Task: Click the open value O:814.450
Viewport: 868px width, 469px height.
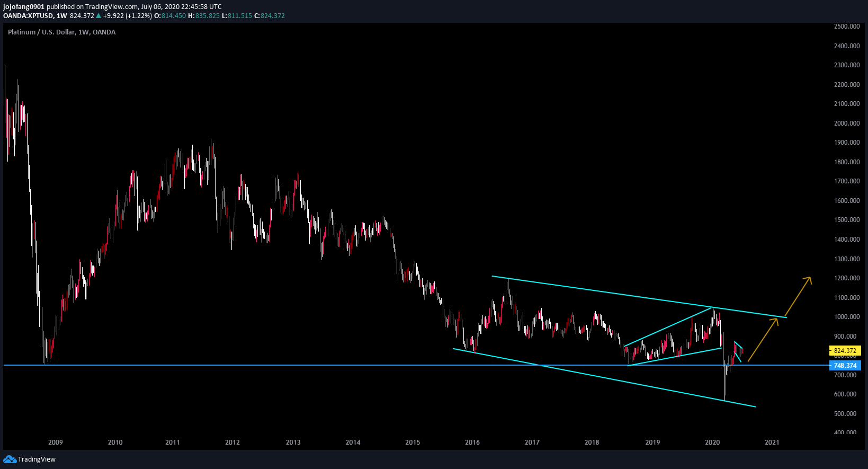Action: 170,16
